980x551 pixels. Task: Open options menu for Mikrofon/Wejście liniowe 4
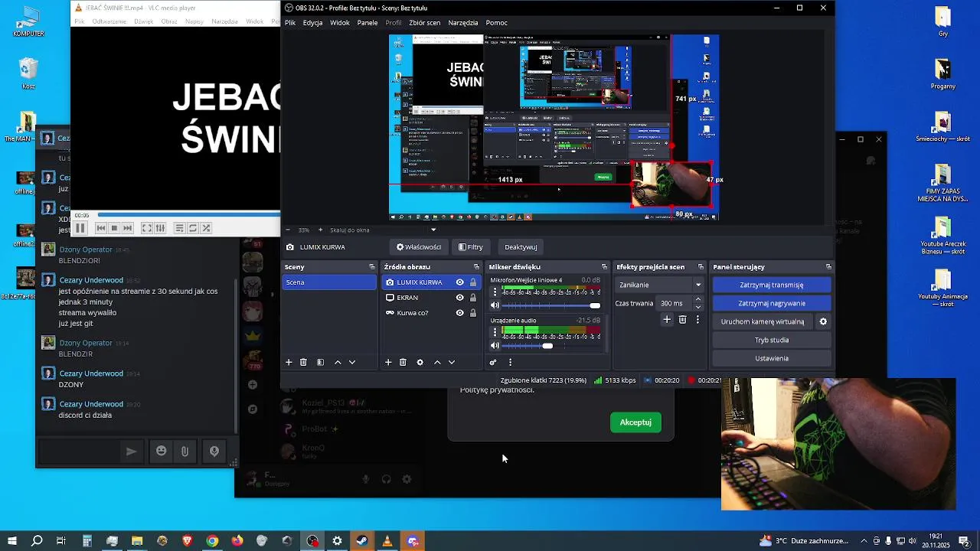tap(495, 292)
